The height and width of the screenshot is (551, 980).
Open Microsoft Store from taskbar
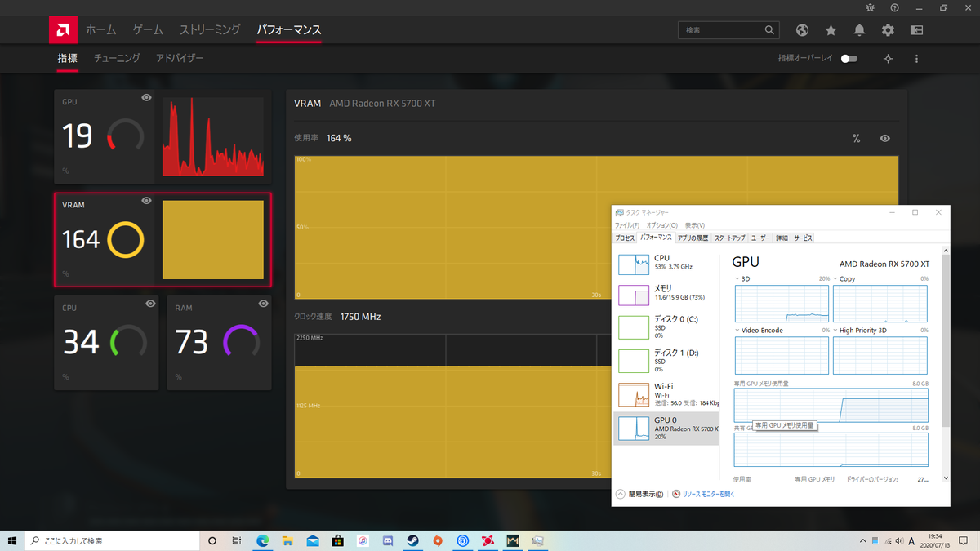(338, 540)
